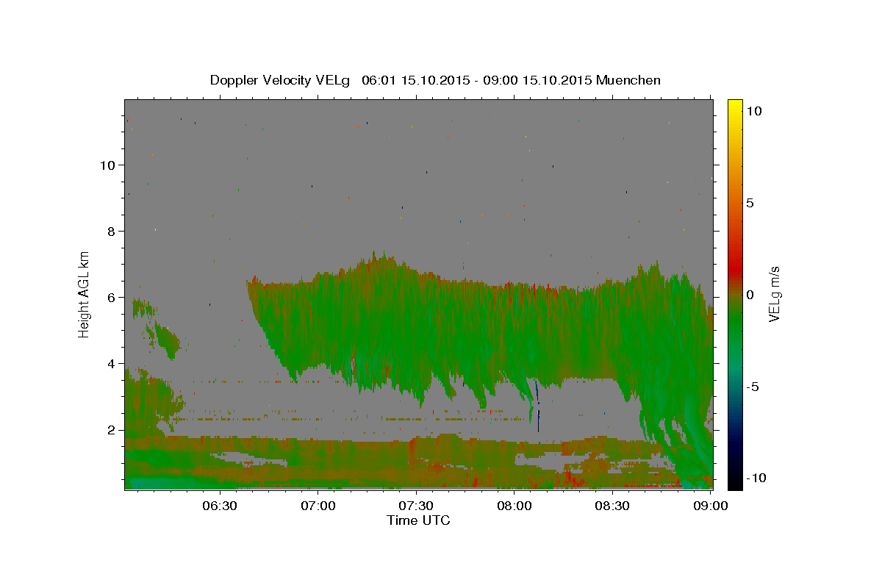
Task: Click the "Muenchen" station name in title
Action: 628,80
